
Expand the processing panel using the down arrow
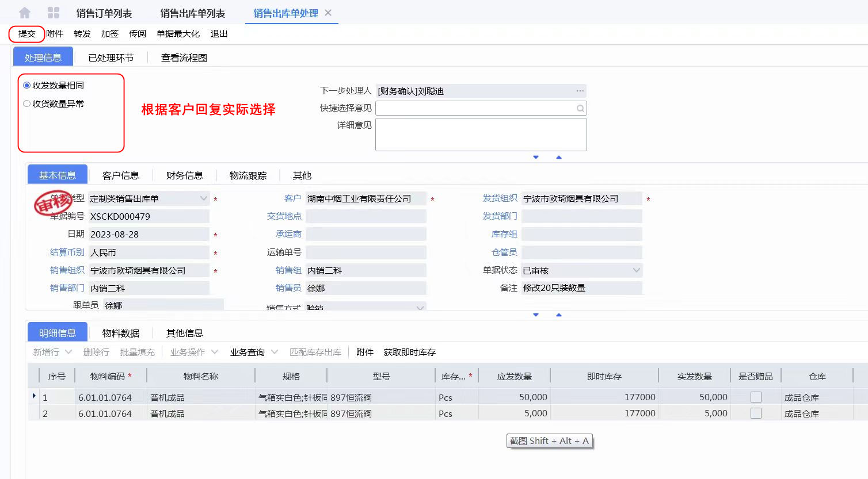(x=536, y=157)
